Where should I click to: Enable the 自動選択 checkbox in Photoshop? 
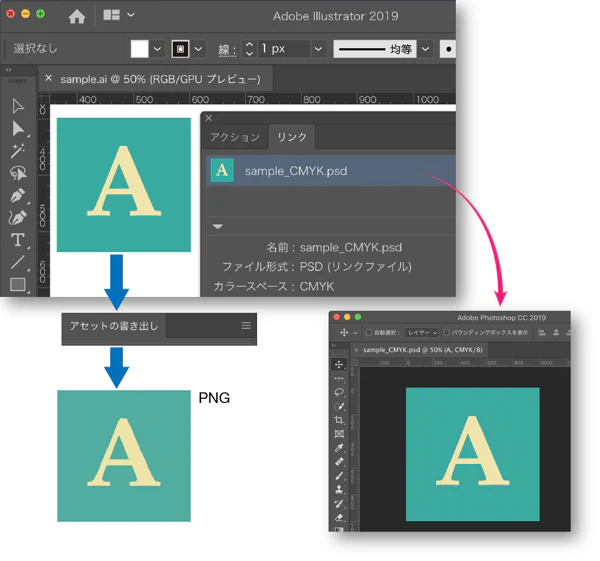[369, 333]
